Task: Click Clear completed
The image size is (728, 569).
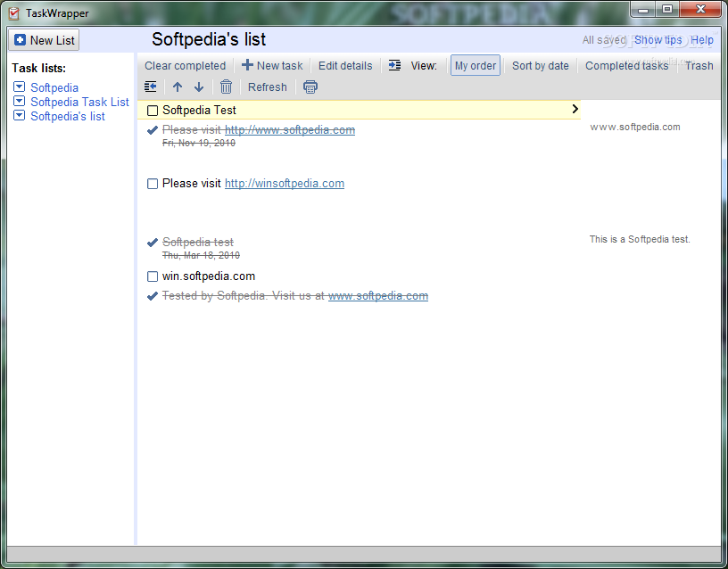Action: click(x=186, y=65)
